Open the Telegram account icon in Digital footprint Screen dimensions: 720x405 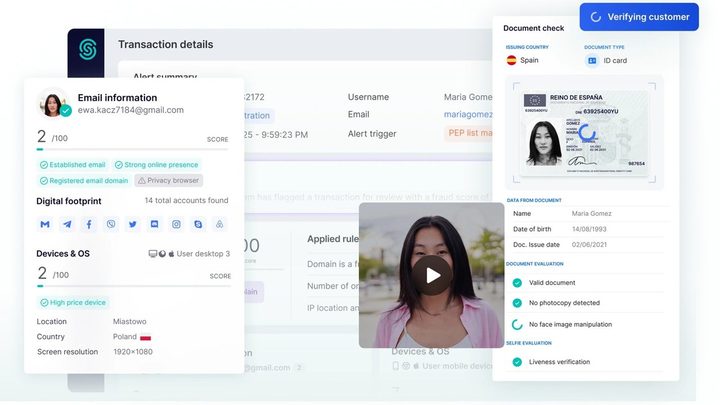67,224
